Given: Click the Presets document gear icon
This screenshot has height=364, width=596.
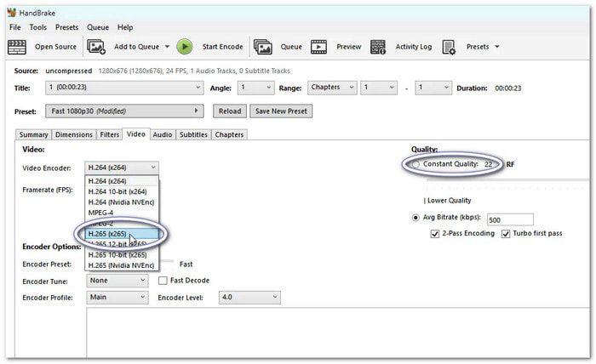Looking at the screenshot, I should coord(449,47).
